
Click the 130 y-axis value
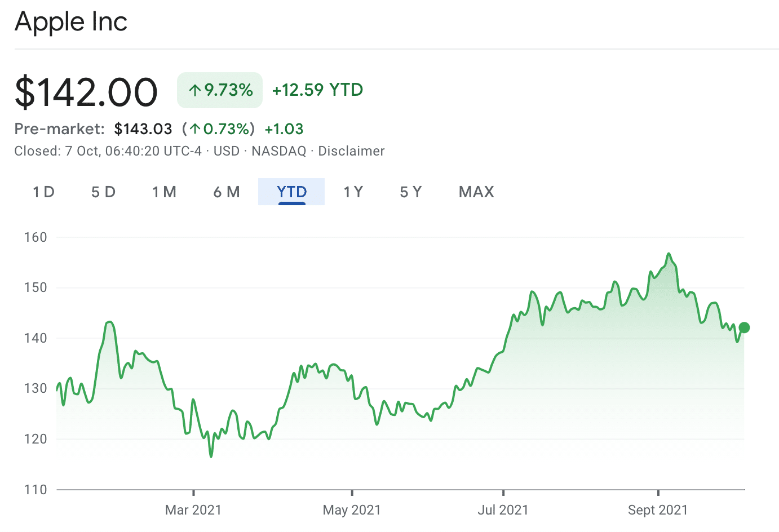coord(36,388)
